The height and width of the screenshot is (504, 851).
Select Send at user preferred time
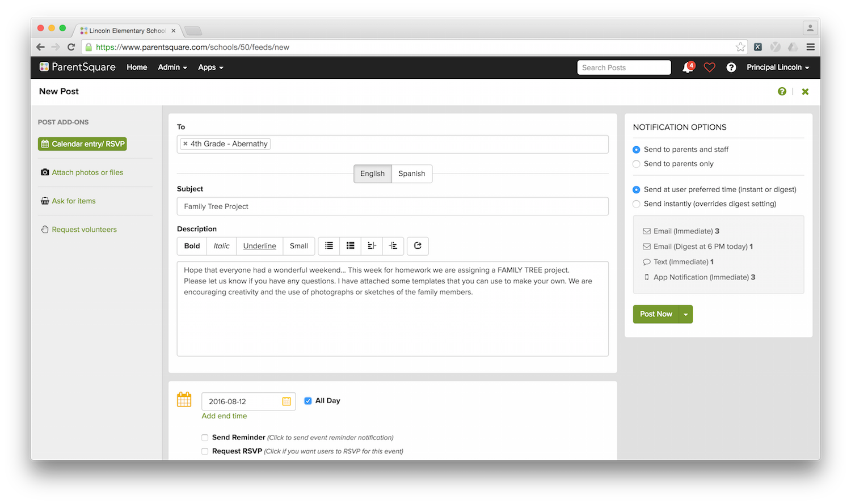tap(637, 190)
